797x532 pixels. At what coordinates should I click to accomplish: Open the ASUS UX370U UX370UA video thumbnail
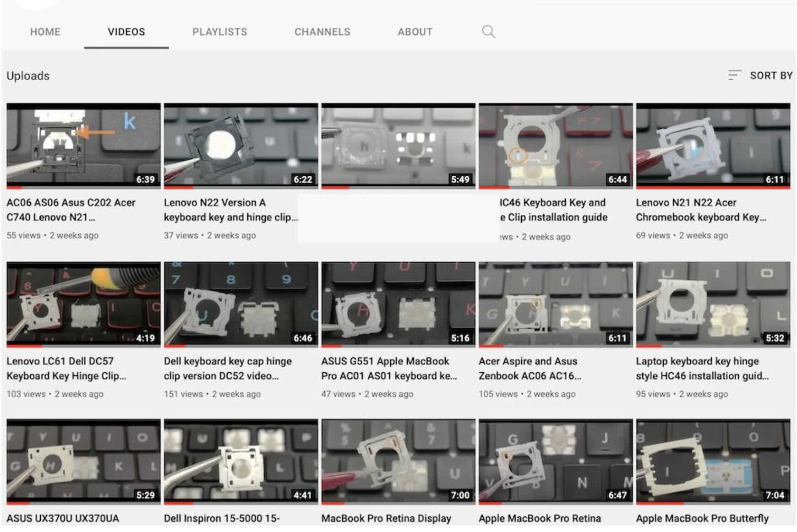pos(83,461)
